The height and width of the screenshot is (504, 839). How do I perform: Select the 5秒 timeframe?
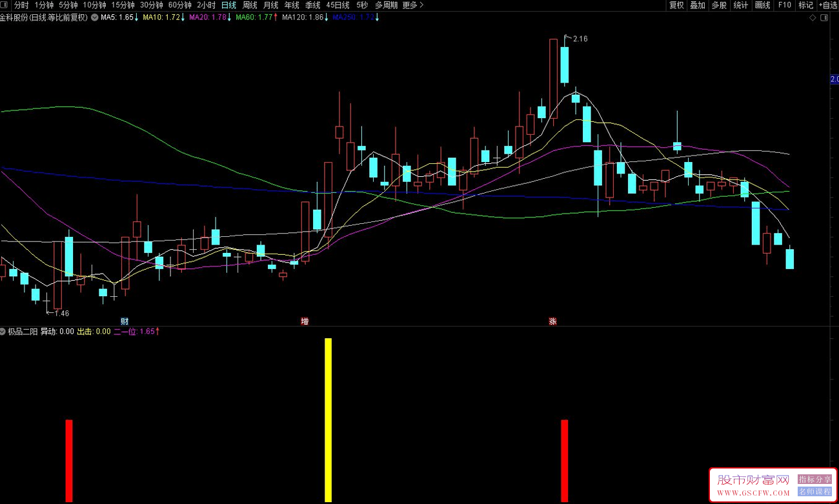[x=362, y=5]
